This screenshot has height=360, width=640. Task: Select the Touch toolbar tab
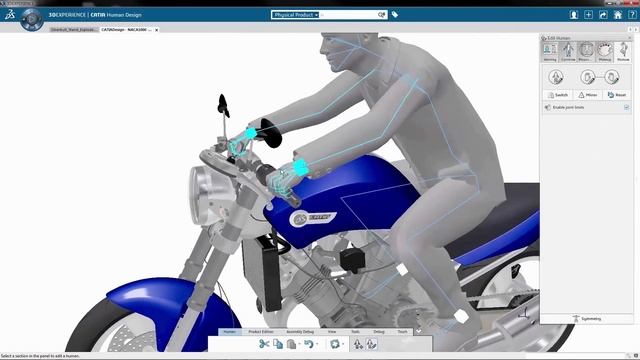402,332
